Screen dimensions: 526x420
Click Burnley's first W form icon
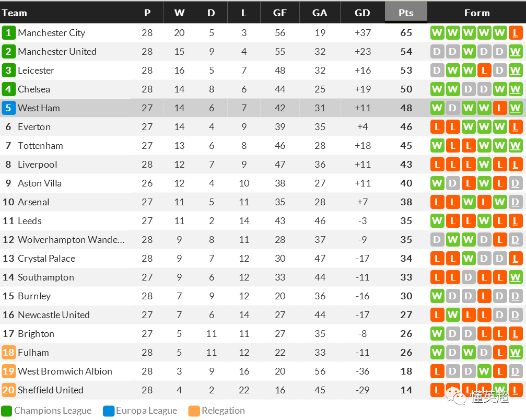[437, 296]
